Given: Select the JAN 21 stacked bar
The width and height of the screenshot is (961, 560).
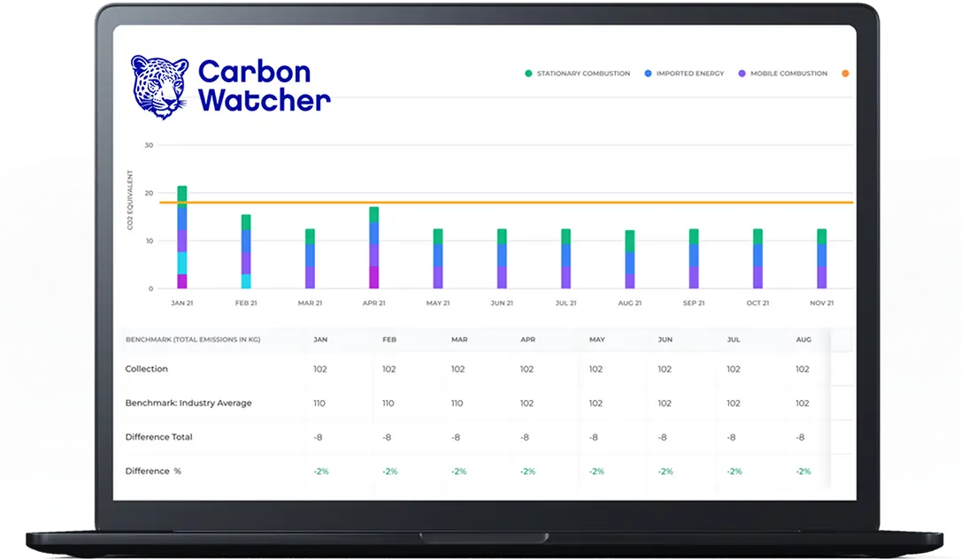Looking at the screenshot, I should (x=182, y=237).
